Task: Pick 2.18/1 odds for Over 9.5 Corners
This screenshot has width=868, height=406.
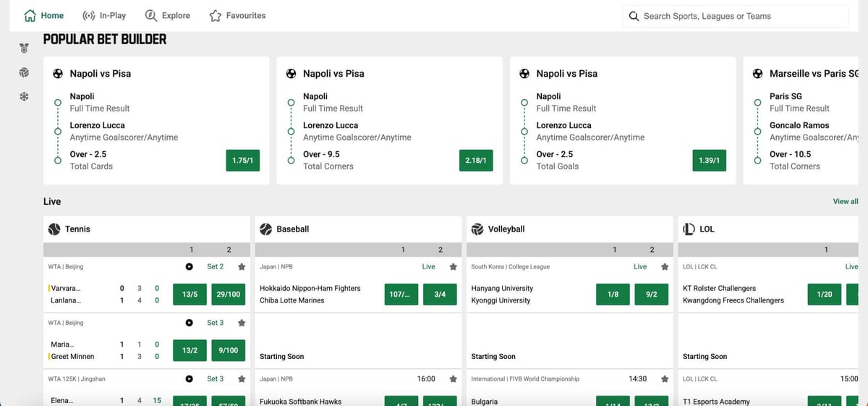Action: tap(476, 160)
